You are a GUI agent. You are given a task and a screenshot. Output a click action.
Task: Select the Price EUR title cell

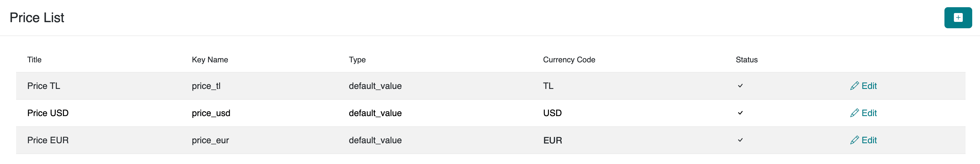(48, 140)
